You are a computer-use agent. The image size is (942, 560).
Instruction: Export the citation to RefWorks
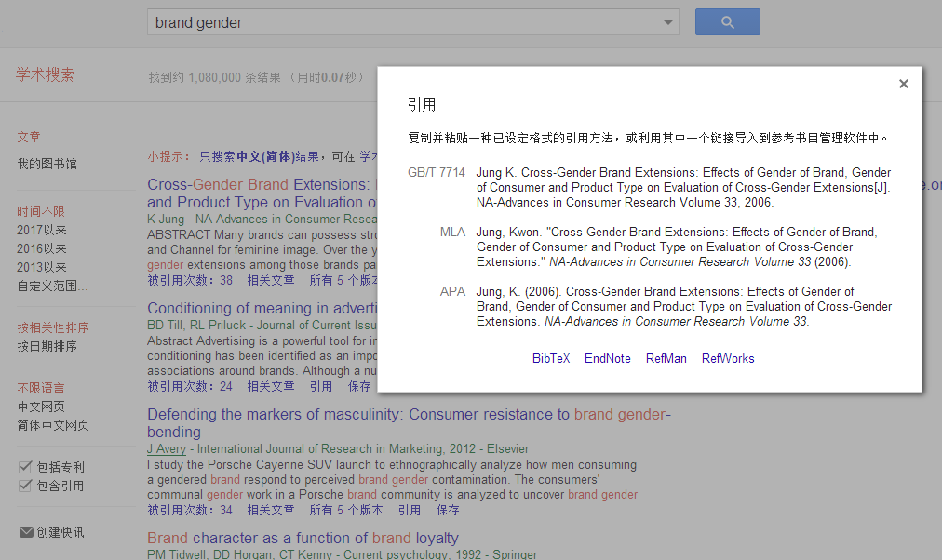point(728,357)
